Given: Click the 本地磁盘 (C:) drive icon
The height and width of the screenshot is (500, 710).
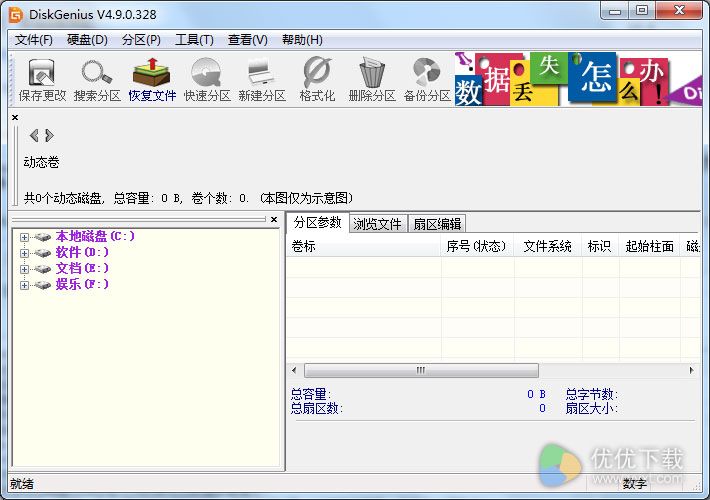Looking at the screenshot, I should pyautogui.click(x=43, y=237).
